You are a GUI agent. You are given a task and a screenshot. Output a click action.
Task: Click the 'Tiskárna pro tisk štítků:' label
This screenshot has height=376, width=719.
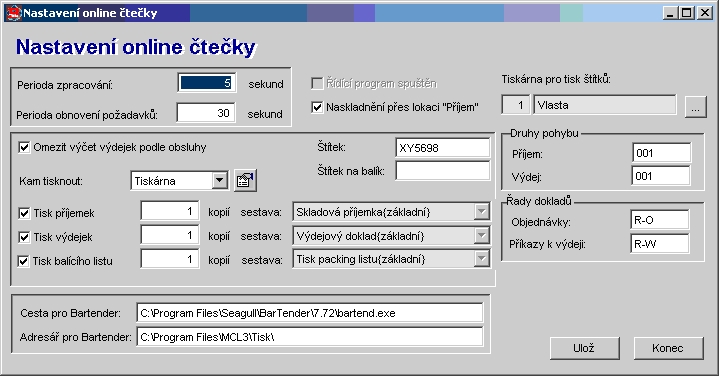(x=556, y=79)
